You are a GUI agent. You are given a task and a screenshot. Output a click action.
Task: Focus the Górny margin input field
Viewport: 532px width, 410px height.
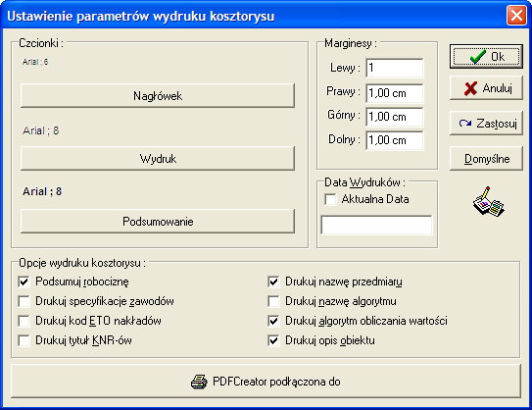pyautogui.click(x=395, y=117)
